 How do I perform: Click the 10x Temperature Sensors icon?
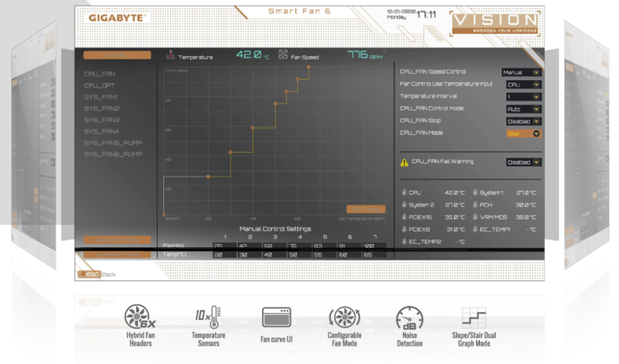208,317
